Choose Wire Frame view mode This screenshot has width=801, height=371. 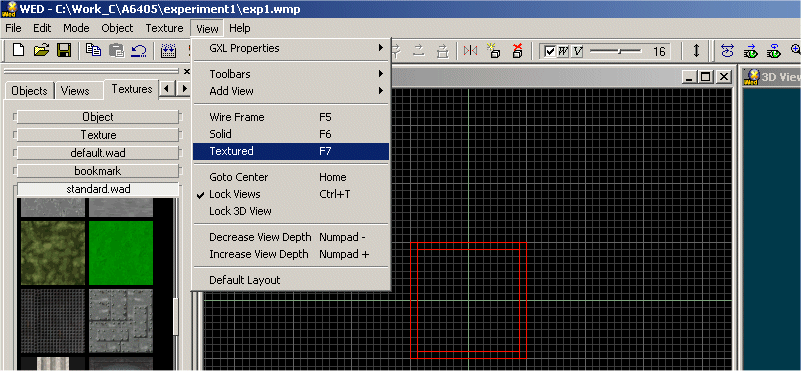[291, 117]
